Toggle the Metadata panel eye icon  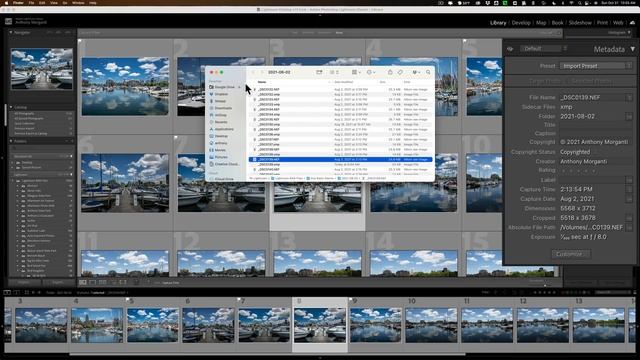click(510, 49)
